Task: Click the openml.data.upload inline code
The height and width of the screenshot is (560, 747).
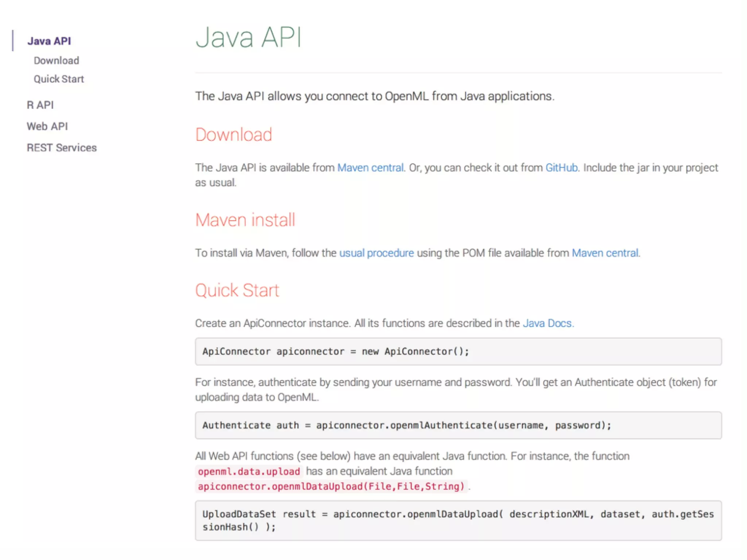Action: pos(249,471)
